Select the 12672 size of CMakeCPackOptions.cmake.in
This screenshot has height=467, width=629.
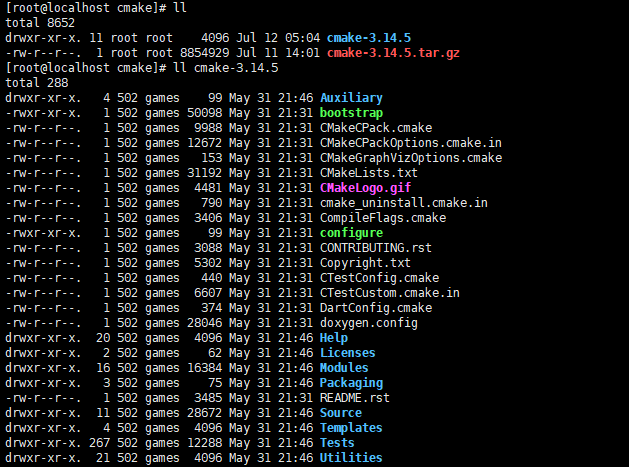click(x=204, y=143)
